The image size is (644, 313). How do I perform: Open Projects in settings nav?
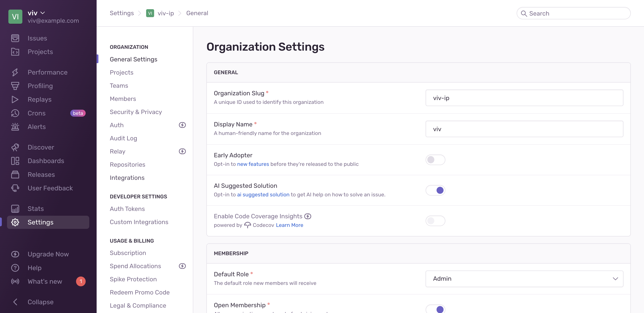pyautogui.click(x=122, y=72)
